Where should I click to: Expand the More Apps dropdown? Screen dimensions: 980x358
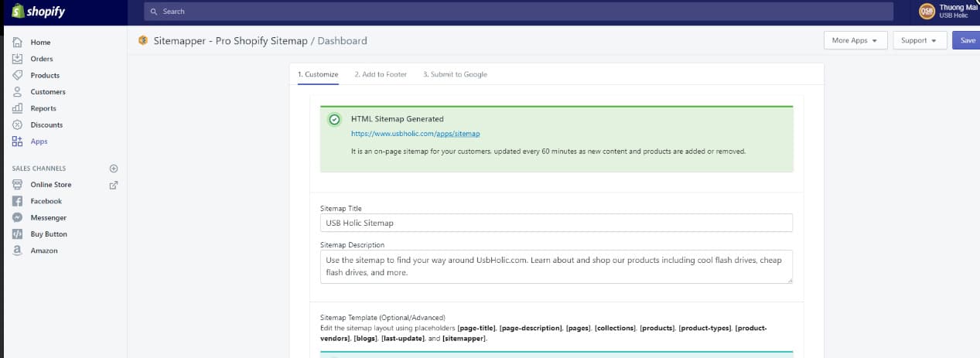click(x=855, y=40)
